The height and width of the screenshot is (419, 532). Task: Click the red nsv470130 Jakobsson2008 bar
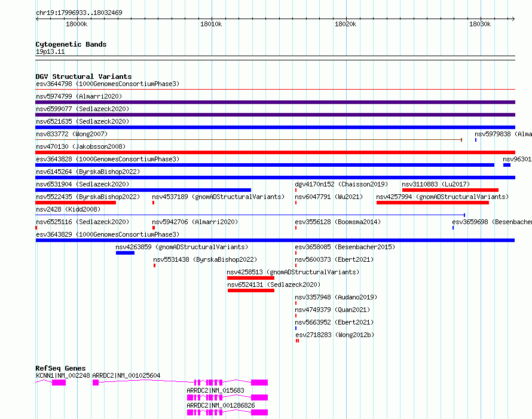click(x=275, y=152)
